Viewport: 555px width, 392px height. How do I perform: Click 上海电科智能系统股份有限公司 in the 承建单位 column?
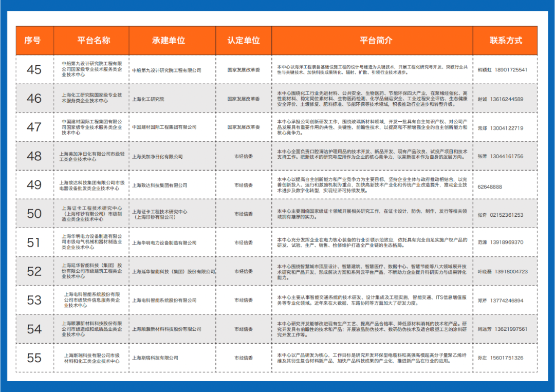pos(164,300)
